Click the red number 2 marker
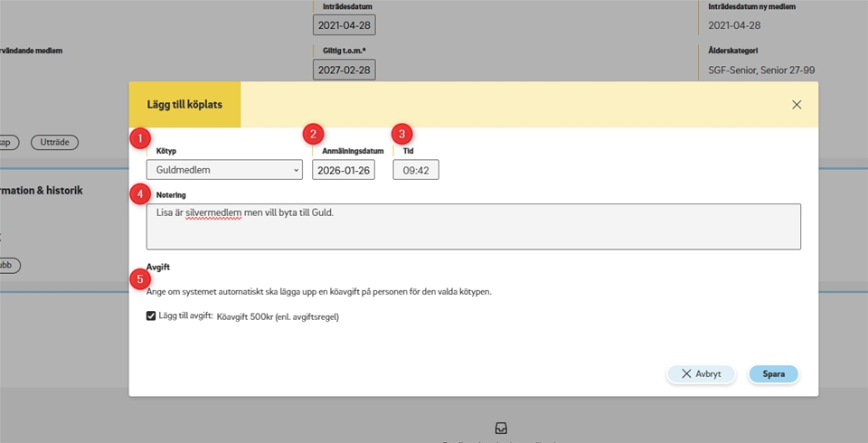This screenshot has height=443, width=868. [313, 134]
